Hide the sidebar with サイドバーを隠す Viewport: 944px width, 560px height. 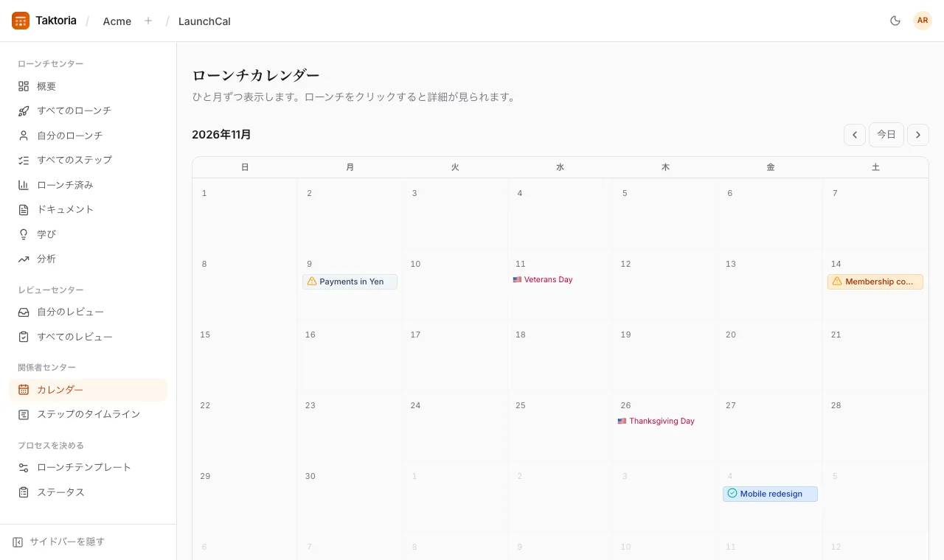click(x=59, y=542)
